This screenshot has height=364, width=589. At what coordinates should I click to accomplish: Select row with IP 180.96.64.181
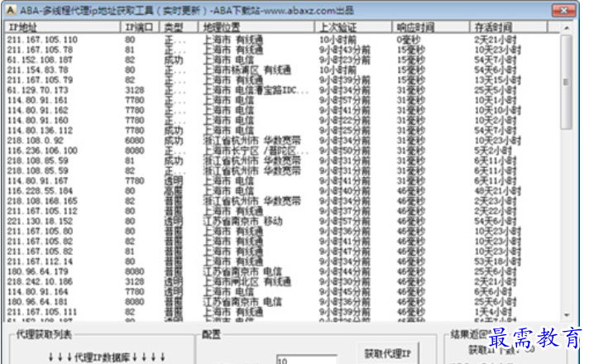[282, 302]
